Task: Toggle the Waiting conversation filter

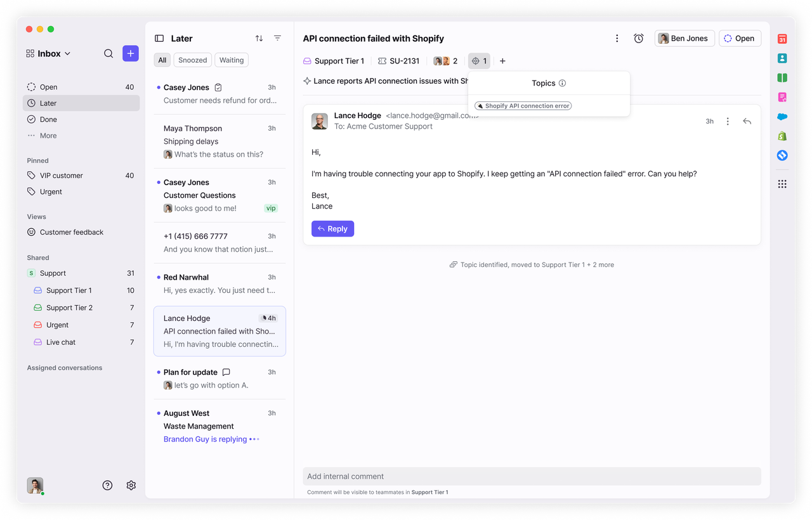Action: (x=231, y=60)
